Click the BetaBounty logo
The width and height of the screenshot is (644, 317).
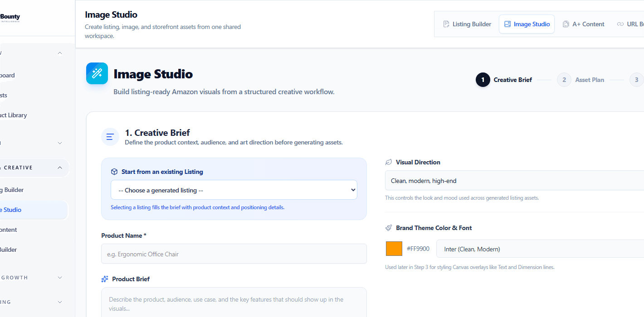[x=10, y=17]
